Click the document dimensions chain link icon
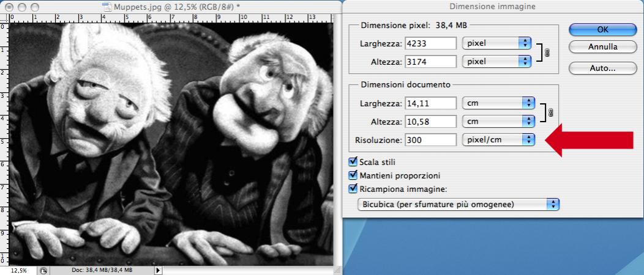Image resolution: width=644 pixels, height=275 pixels. click(x=550, y=112)
